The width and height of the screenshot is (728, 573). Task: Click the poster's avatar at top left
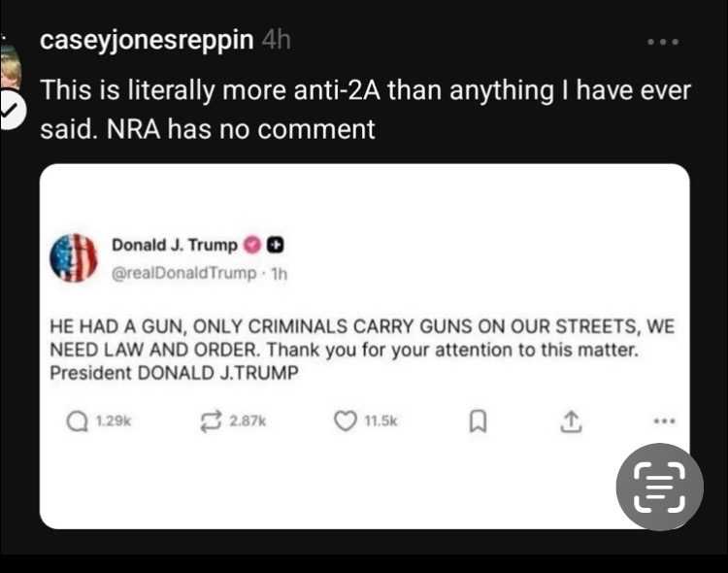10,66
